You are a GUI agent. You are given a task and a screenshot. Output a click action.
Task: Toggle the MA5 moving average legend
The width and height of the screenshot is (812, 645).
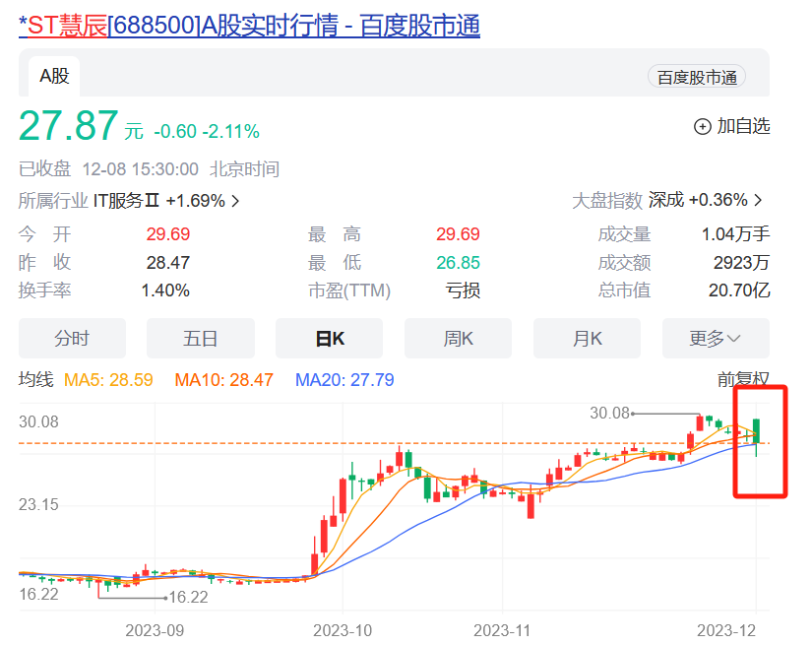[108, 380]
